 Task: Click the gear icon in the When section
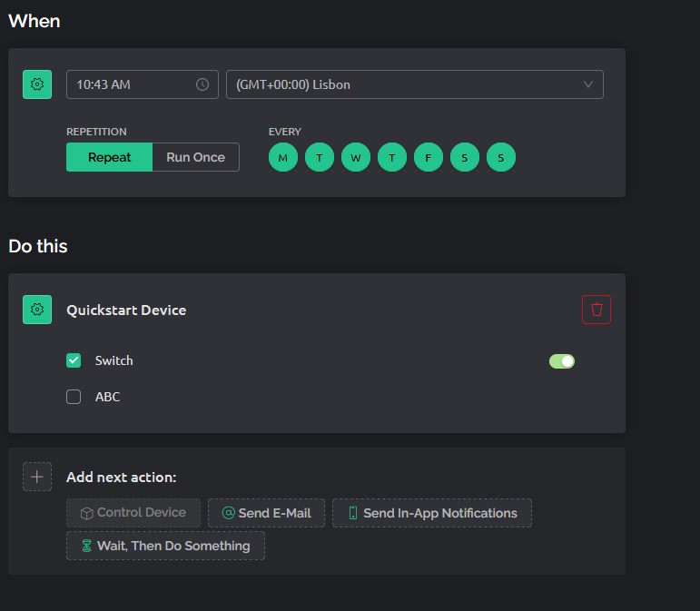click(37, 84)
